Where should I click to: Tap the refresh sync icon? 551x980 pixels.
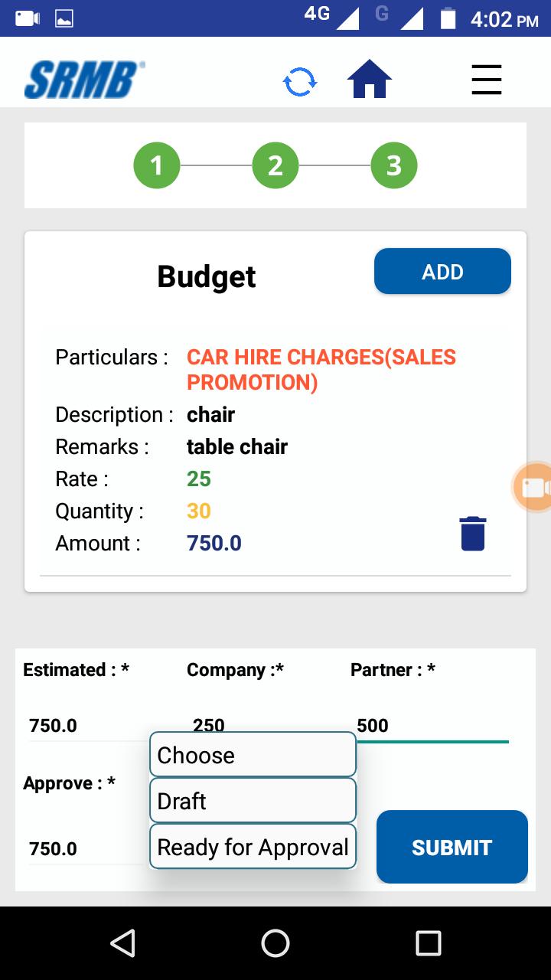coord(299,81)
